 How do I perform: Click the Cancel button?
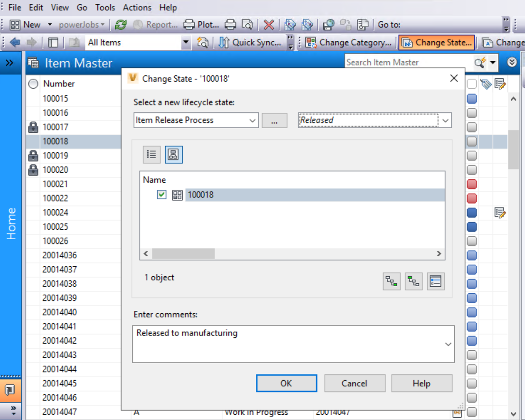point(354,383)
